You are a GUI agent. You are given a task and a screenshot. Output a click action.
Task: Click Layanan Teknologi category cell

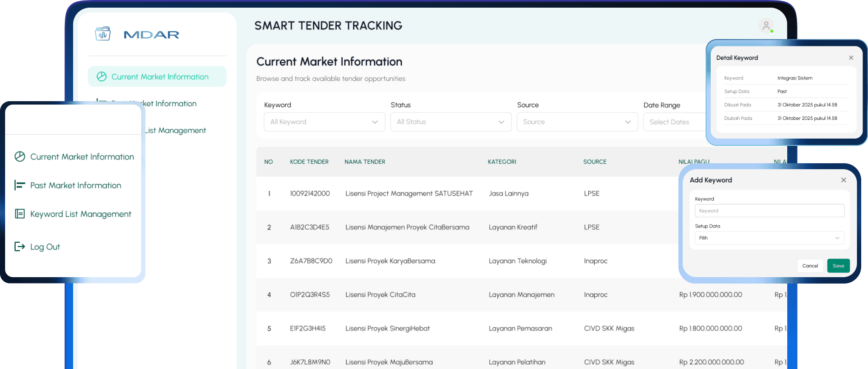point(518,261)
